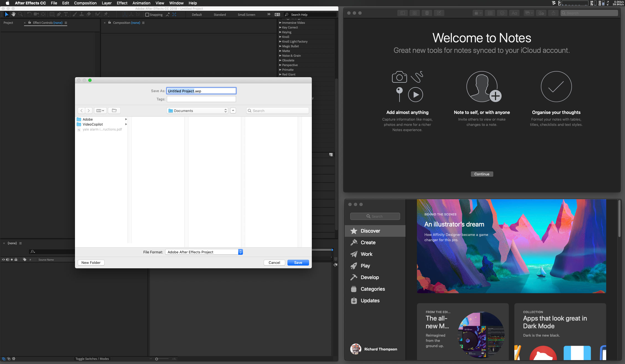Select the Unified Camera tool

point(36,14)
